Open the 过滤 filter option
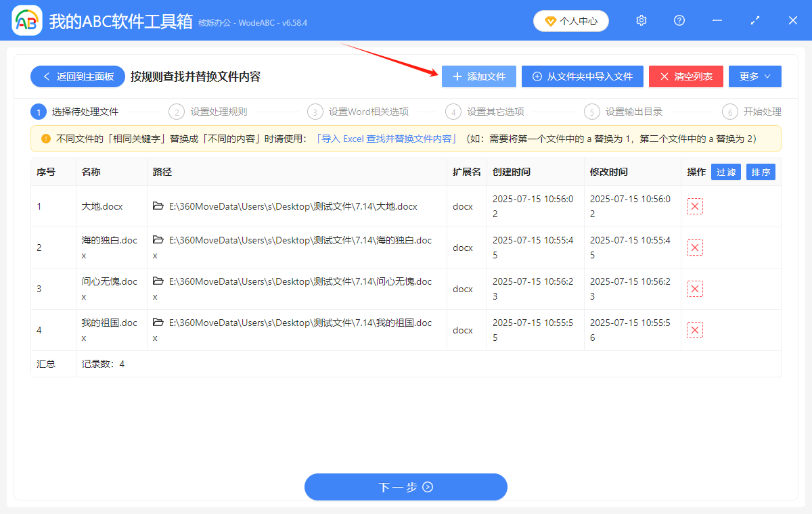Screen dimensions: 812x514 (725, 172)
